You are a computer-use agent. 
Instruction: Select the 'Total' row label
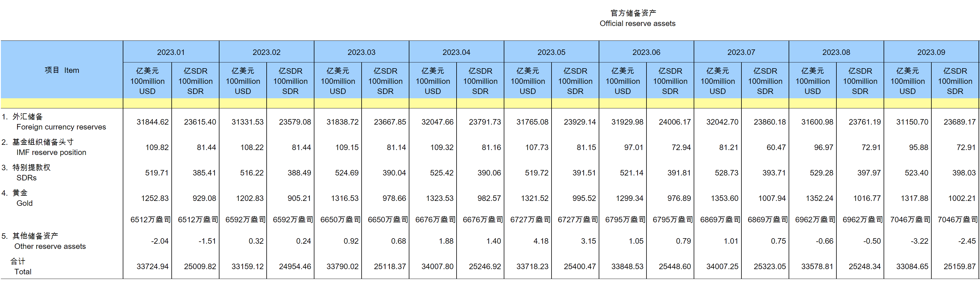click(x=23, y=272)
